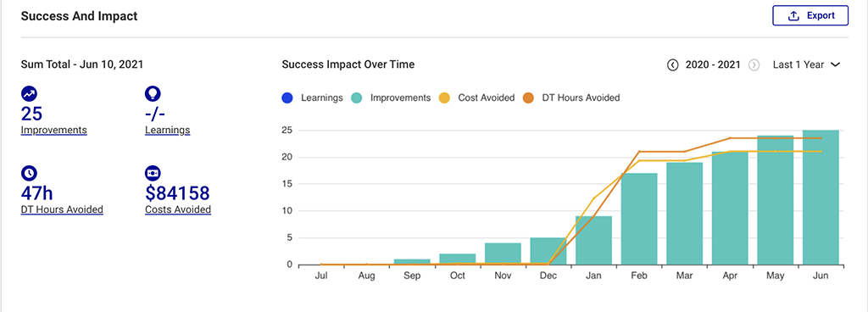868x312 pixels.
Task: Select the Dec bar in chart
Action: (x=548, y=251)
